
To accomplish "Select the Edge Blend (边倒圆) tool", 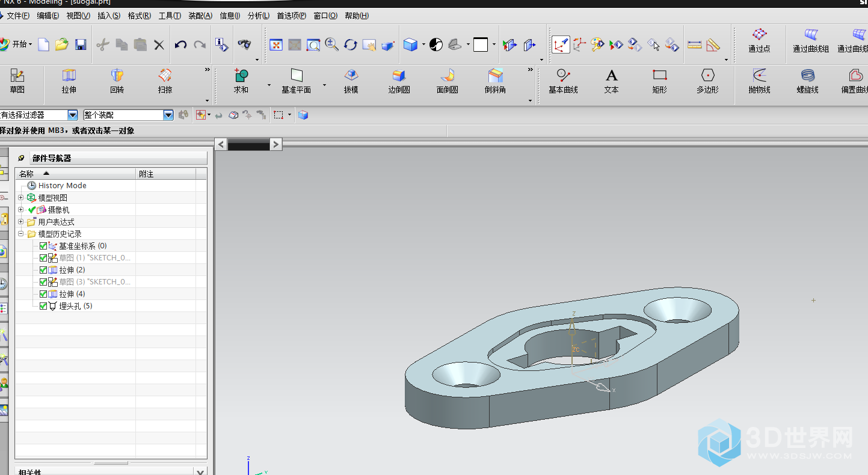I will click(399, 81).
